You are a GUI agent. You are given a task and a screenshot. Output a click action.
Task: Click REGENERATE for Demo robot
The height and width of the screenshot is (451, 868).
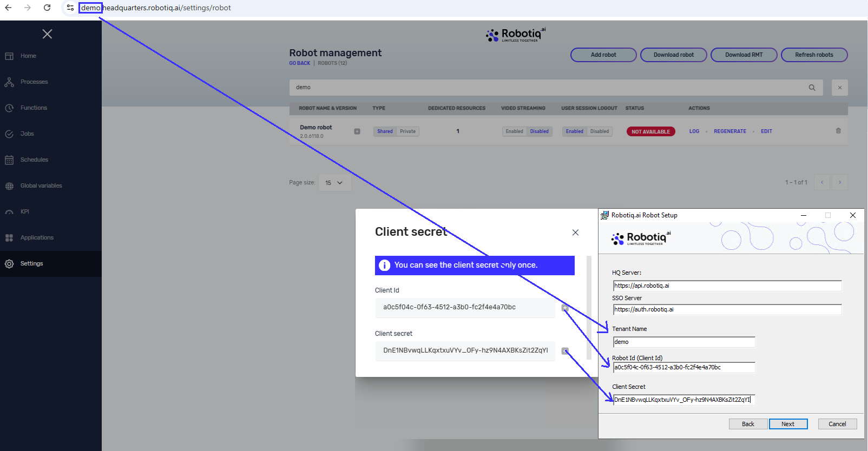pos(730,131)
